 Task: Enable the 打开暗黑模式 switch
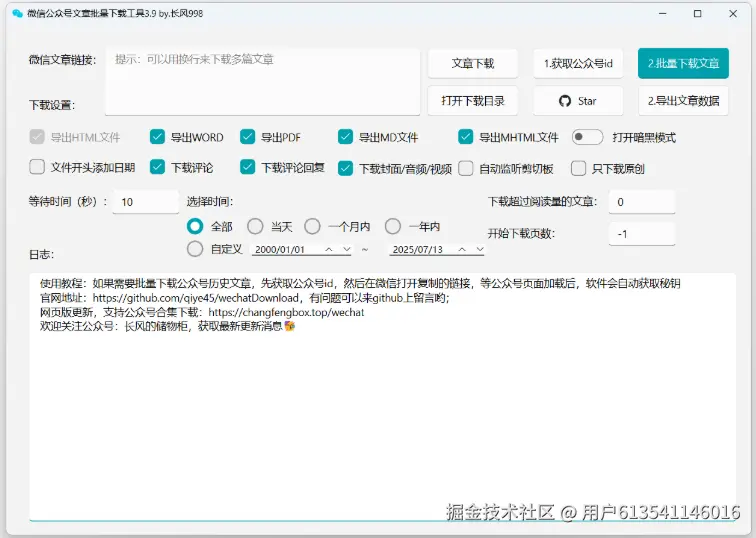click(587, 137)
